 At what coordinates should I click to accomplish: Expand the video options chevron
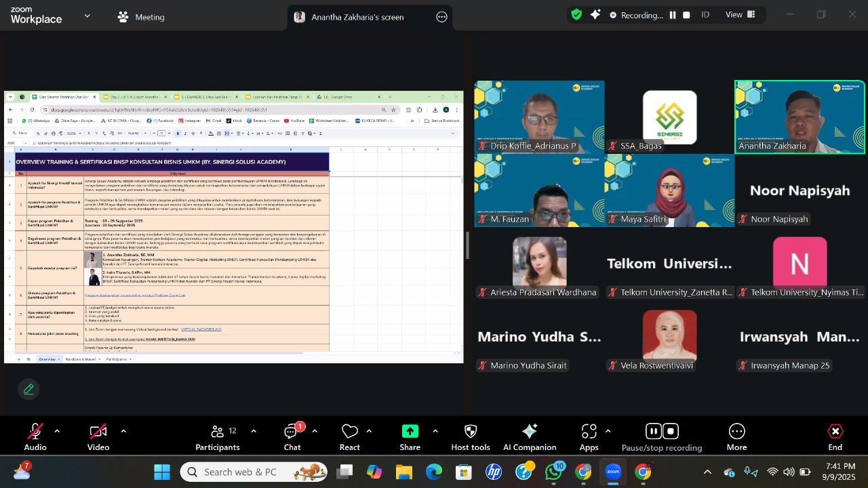tap(123, 431)
